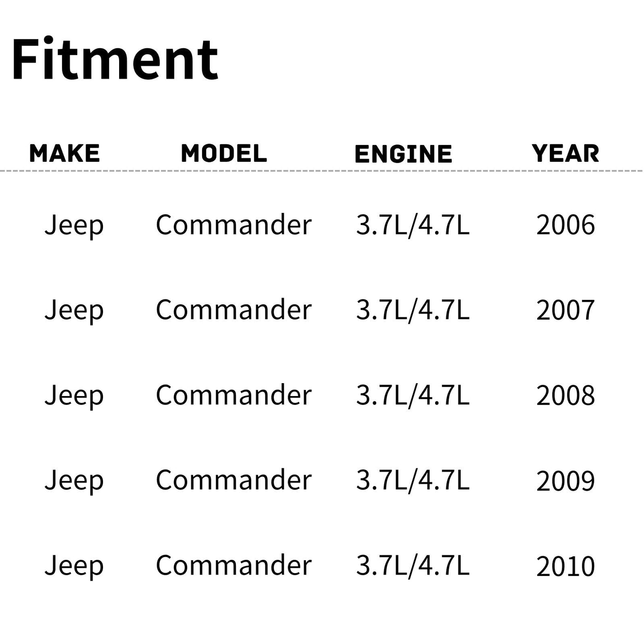The image size is (644, 644).
Task: Click the 3.7L/4.7L engine for 2006
Action: click(413, 225)
